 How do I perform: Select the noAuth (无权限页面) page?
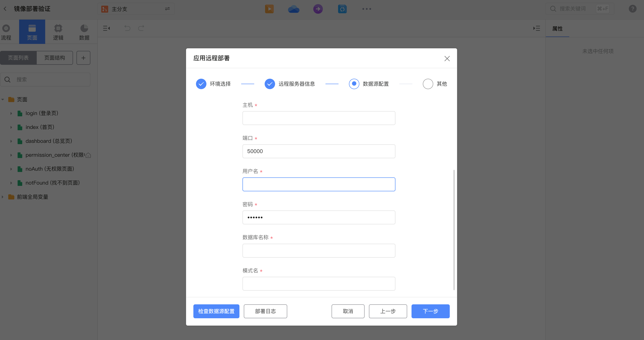50,169
